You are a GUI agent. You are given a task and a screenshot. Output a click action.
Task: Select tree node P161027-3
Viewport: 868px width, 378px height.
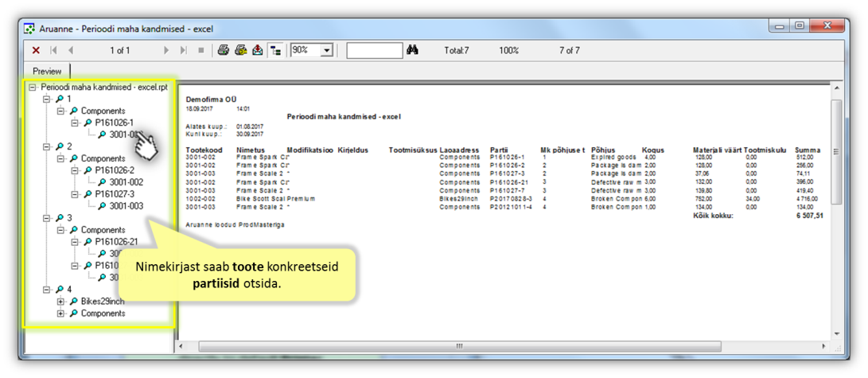coord(114,194)
